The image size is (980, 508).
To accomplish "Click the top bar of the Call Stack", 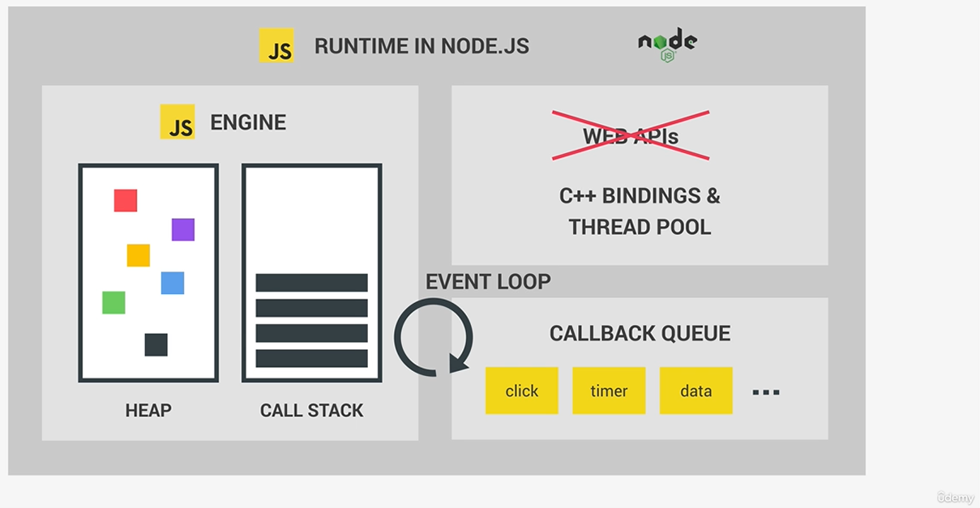I will (x=312, y=284).
